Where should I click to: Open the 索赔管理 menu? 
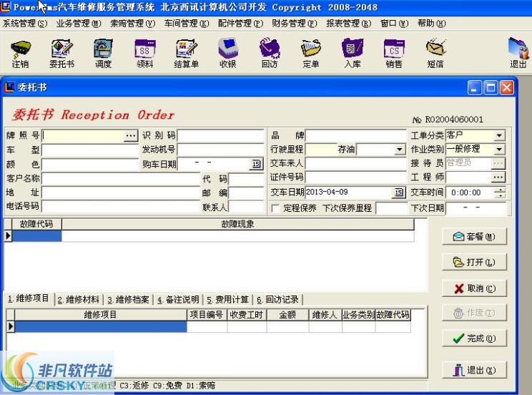tap(132, 24)
